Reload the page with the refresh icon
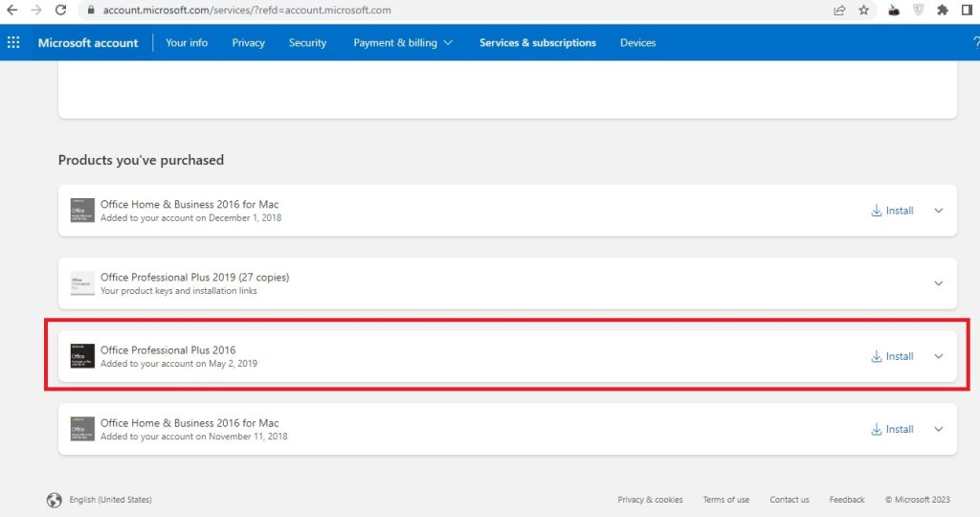Image resolution: width=980 pixels, height=517 pixels. click(x=60, y=11)
